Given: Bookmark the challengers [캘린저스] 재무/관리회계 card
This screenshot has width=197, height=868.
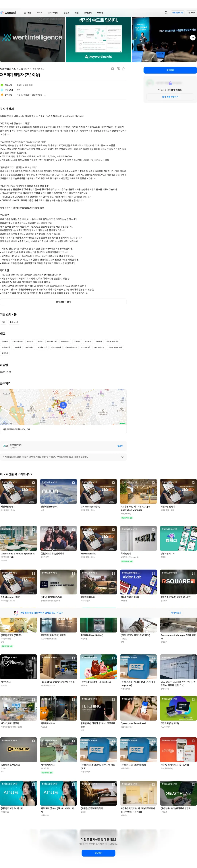Looking at the screenshot, I should [x=73, y=530].
